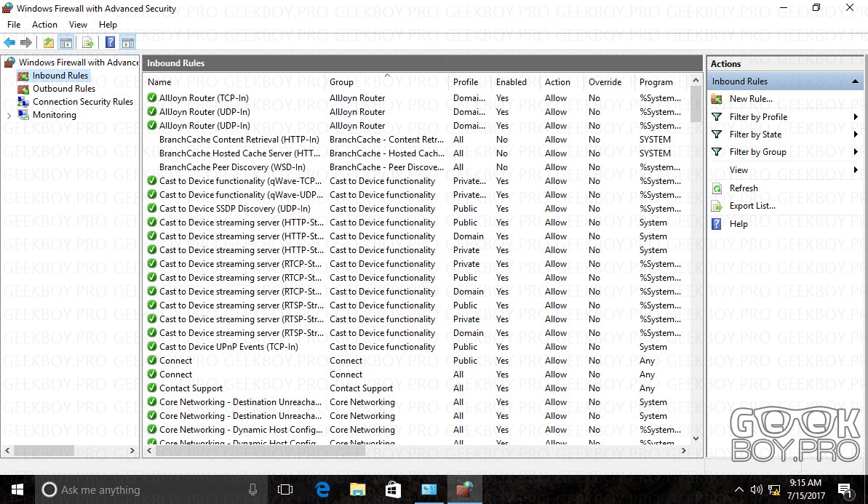Click the Up one level folder icon
The image size is (868, 504).
tap(49, 43)
